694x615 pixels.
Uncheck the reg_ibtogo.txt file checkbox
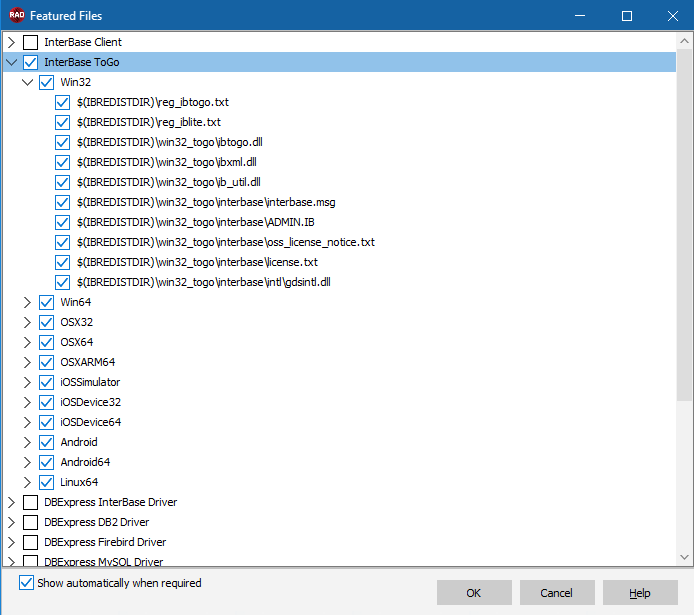[62, 102]
